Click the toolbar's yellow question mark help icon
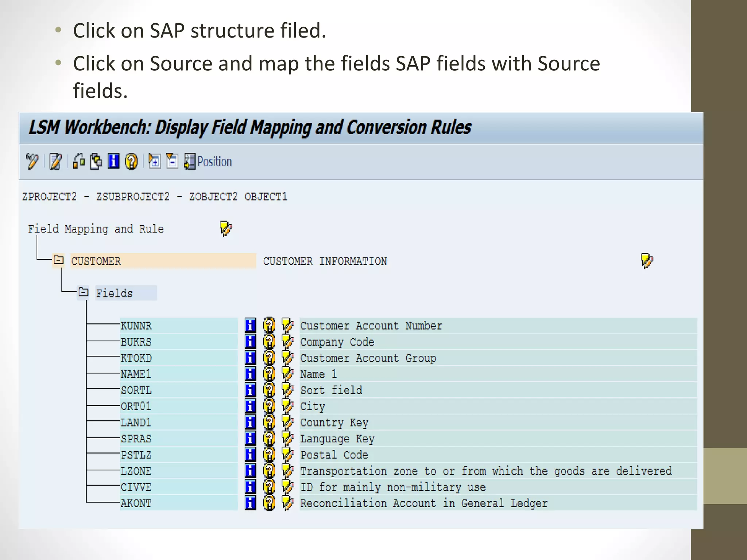 pyautogui.click(x=131, y=161)
